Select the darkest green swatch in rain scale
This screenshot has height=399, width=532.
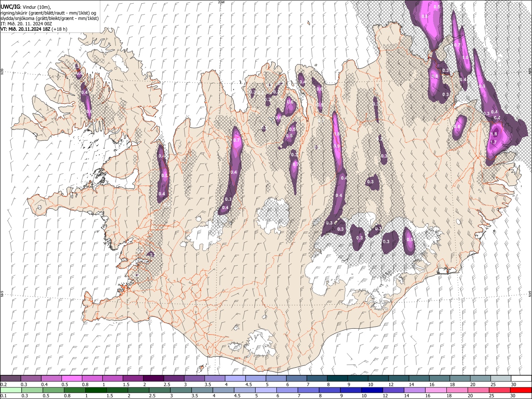96,390
